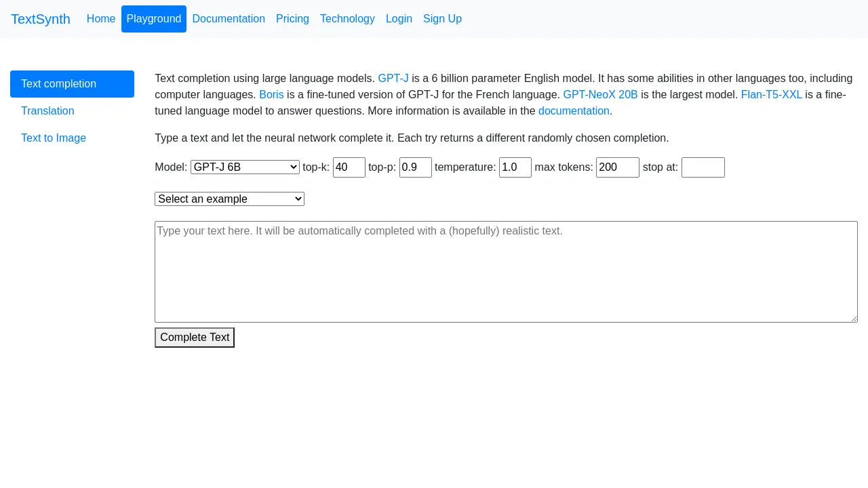The image size is (868, 488).
Task: Focus the stop at input field
Action: (703, 167)
